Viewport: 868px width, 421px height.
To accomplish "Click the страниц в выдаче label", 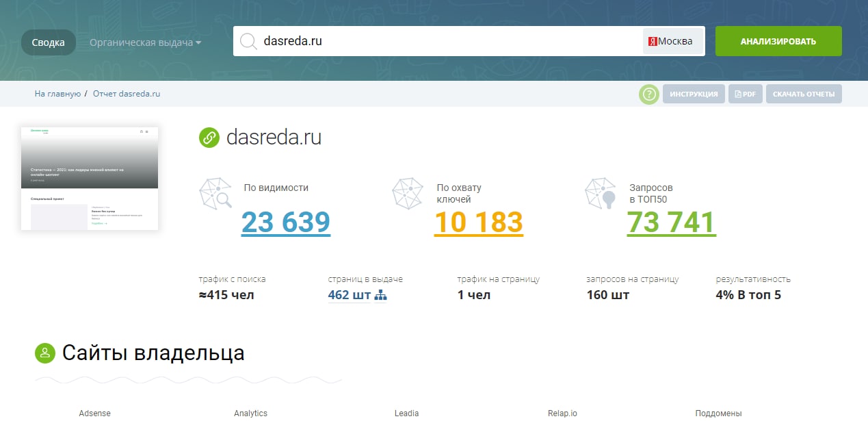I will pos(365,279).
